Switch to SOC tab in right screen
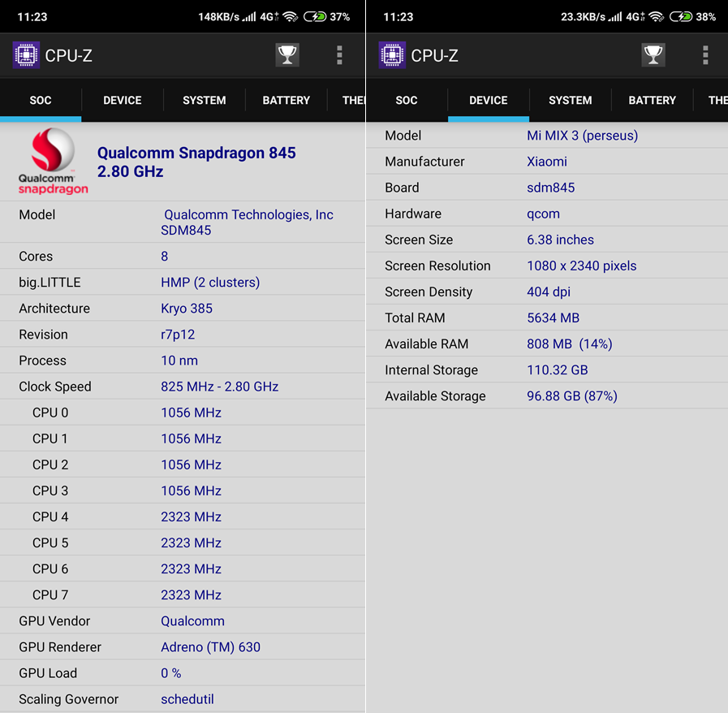 point(407,101)
